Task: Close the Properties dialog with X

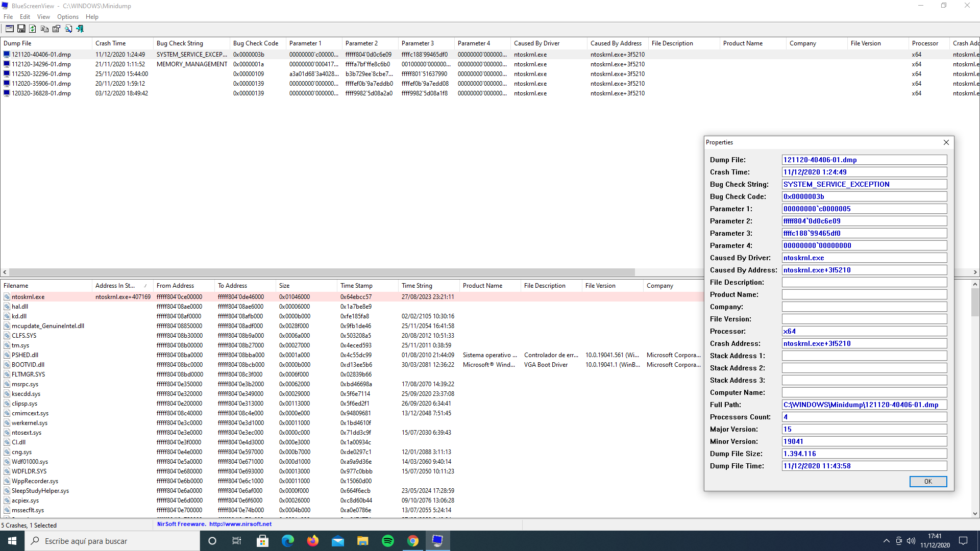Action: tap(946, 142)
